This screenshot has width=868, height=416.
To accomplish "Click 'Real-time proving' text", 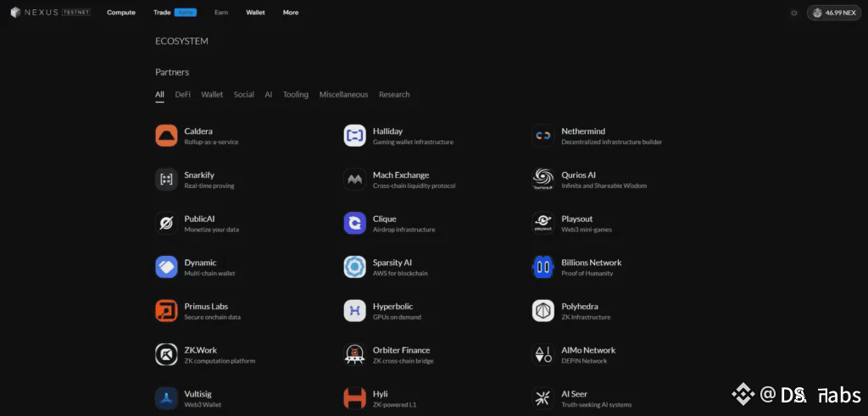I will (209, 186).
